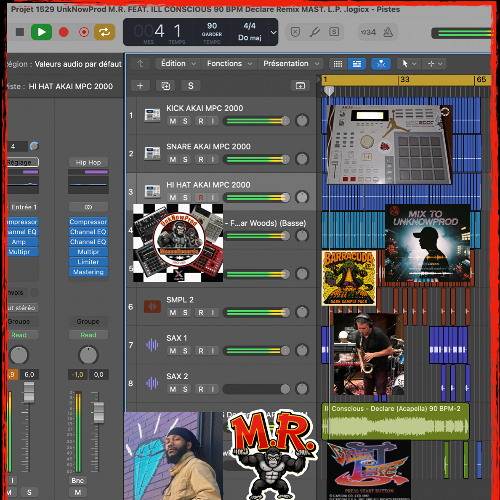This screenshot has width=500, height=500.
Task: Click the Replace mode X icon
Action: (295, 32)
